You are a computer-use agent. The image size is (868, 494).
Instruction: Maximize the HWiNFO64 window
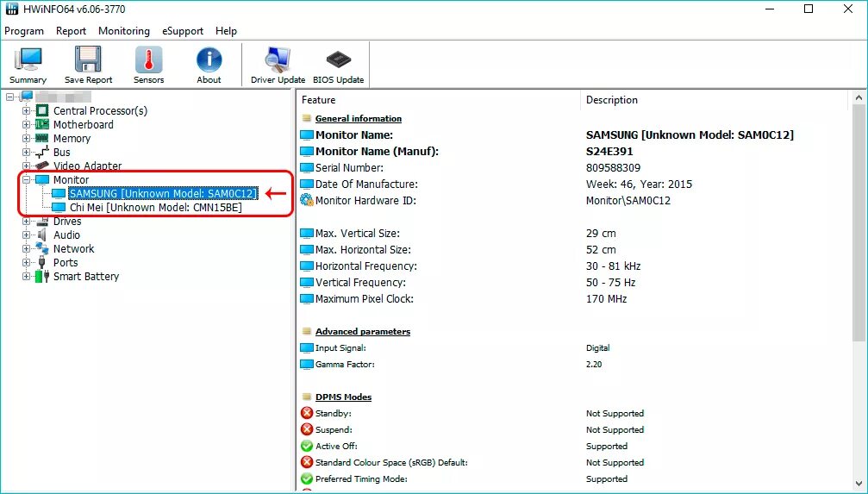(809, 9)
